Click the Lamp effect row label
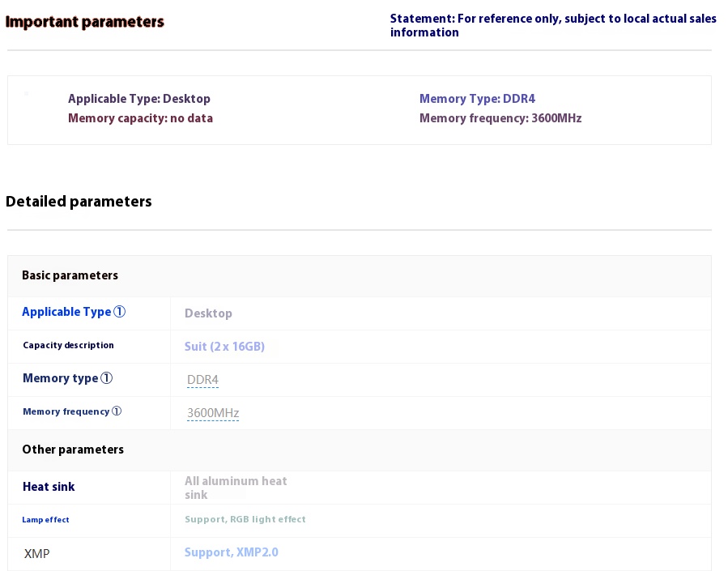 (45, 519)
